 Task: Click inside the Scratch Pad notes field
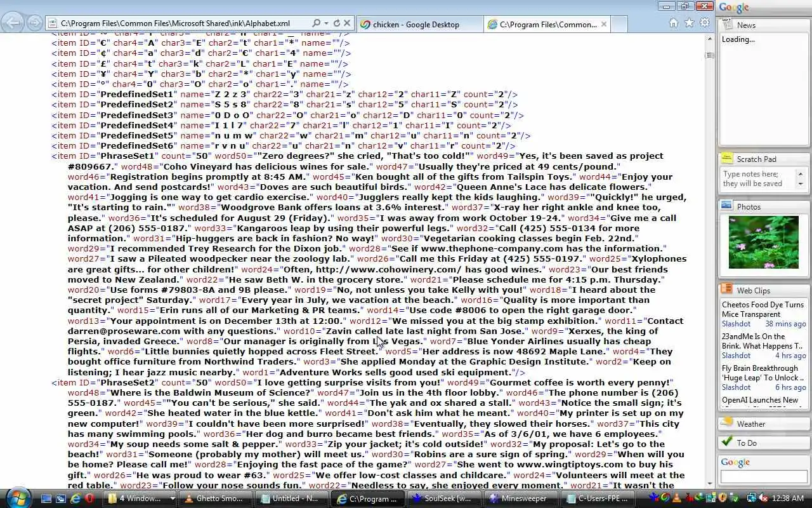click(758, 179)
